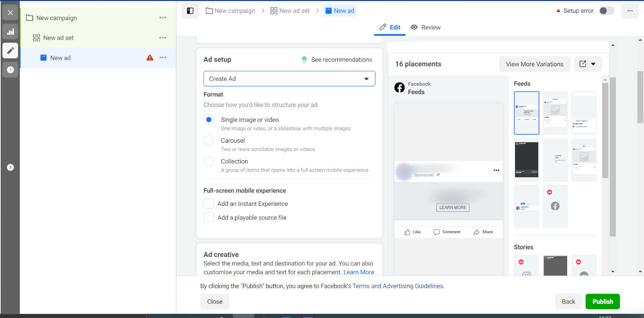The height and width of the screenshot is (318, 644).
Task: Open the Terms link in the publish notice
Action: coord(361,286)
